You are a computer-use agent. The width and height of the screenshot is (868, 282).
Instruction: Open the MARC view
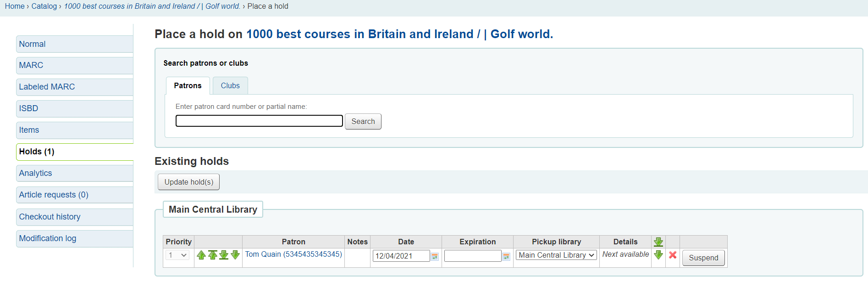(75, 65)
